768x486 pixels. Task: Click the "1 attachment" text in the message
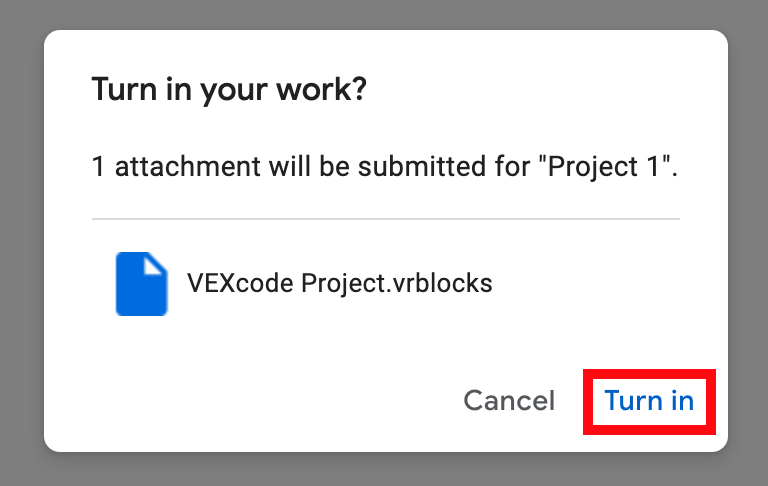pos(160,166)
